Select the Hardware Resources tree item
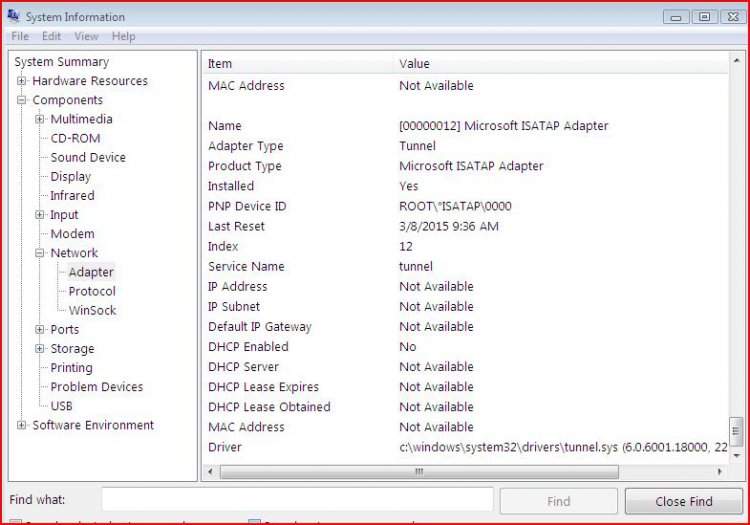This screenshot has width=750, height=525. pos(90,81)
